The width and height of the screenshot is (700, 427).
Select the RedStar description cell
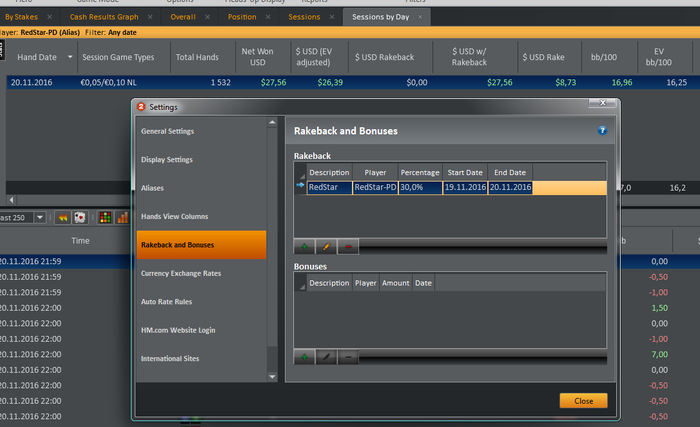329,187
